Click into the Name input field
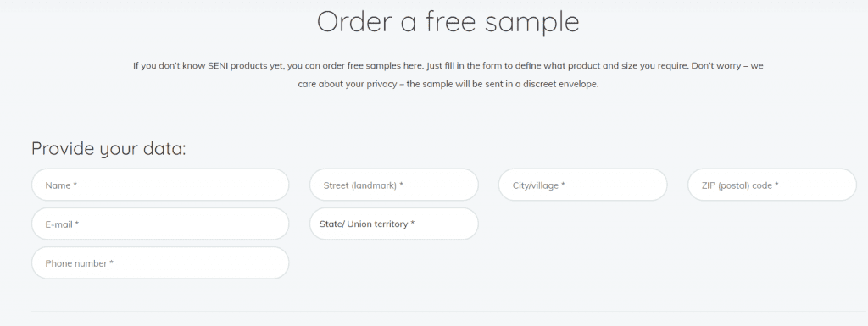Image resolution: width=868 pixels, height=326 pixels. [160, 185]
